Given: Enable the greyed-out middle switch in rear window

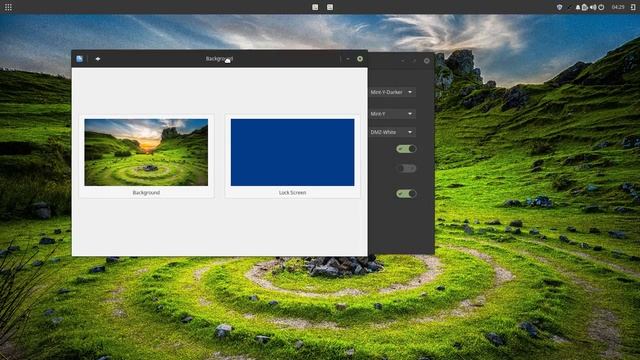Looking at the screenshot, I should pos(406,168).
